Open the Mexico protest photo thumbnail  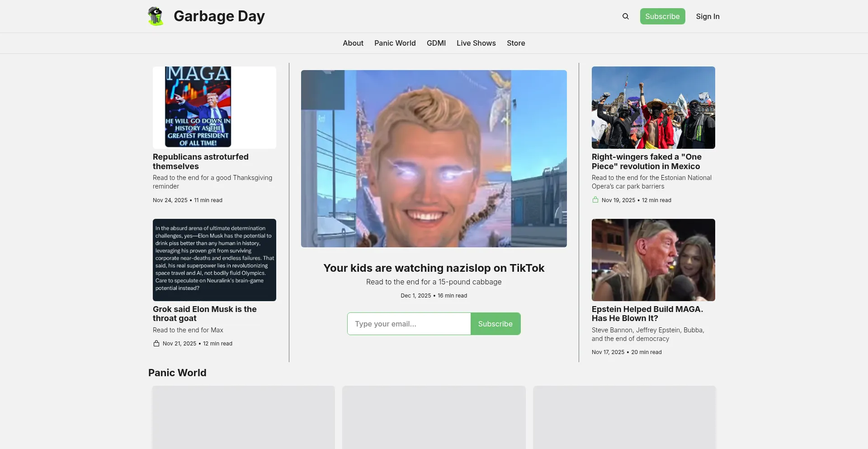tap(653, 108)
